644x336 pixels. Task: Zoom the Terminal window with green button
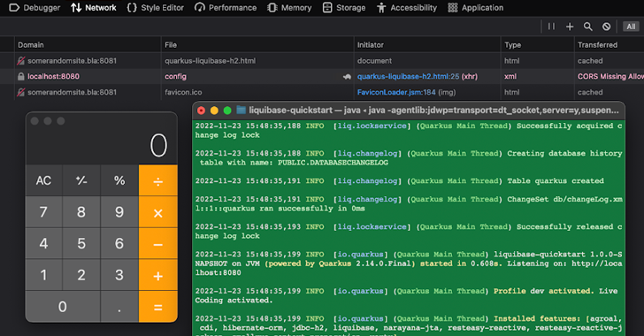click(227, 110)
